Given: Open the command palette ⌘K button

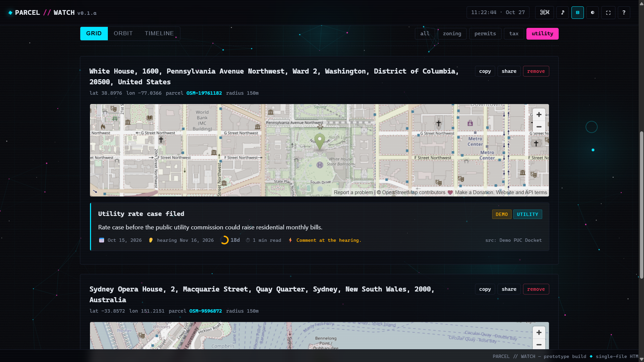Looking at the screenshot, I should pyautogui.click(x=545, y=12).
